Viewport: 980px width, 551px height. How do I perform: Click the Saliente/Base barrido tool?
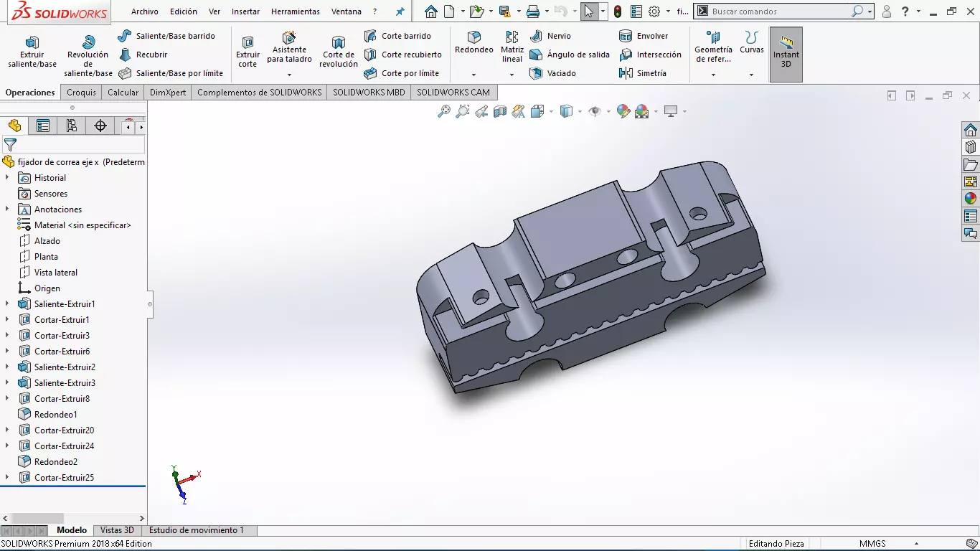[x=166, y=36]
